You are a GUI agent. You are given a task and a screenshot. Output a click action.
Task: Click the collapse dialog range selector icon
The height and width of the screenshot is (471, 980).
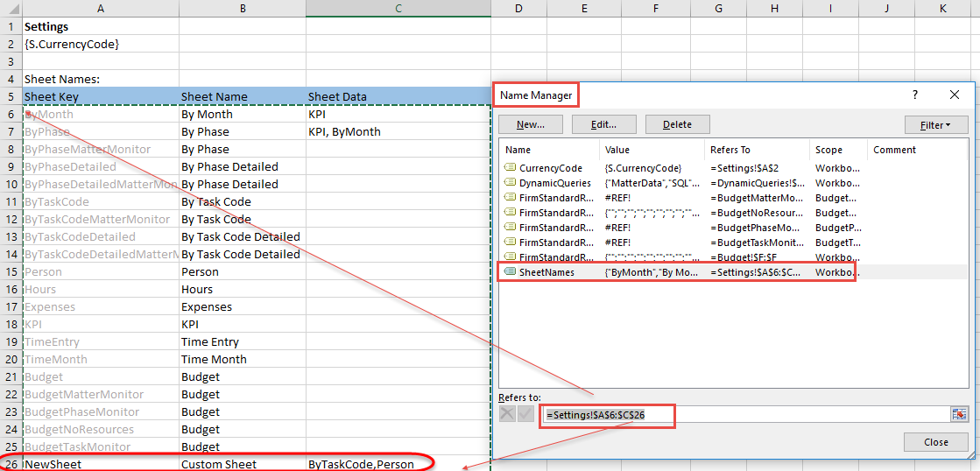959,414
